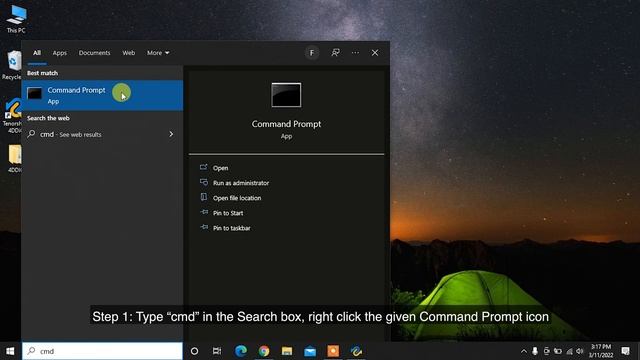Click the Open file location icon
Image resolution: width=640 pixels, height=360 pixels.
(x=204, y=197)
